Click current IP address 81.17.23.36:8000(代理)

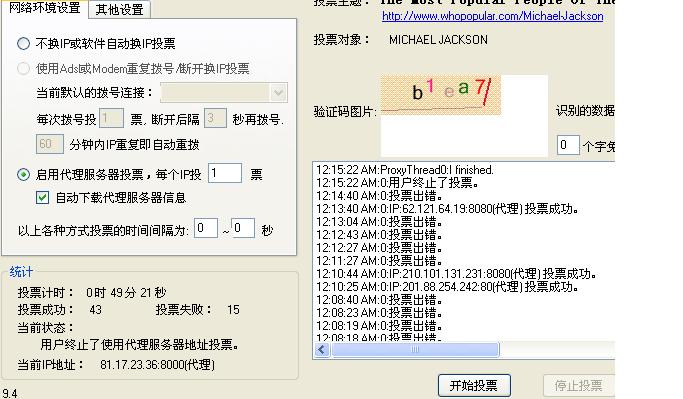(x=158, y=365)
